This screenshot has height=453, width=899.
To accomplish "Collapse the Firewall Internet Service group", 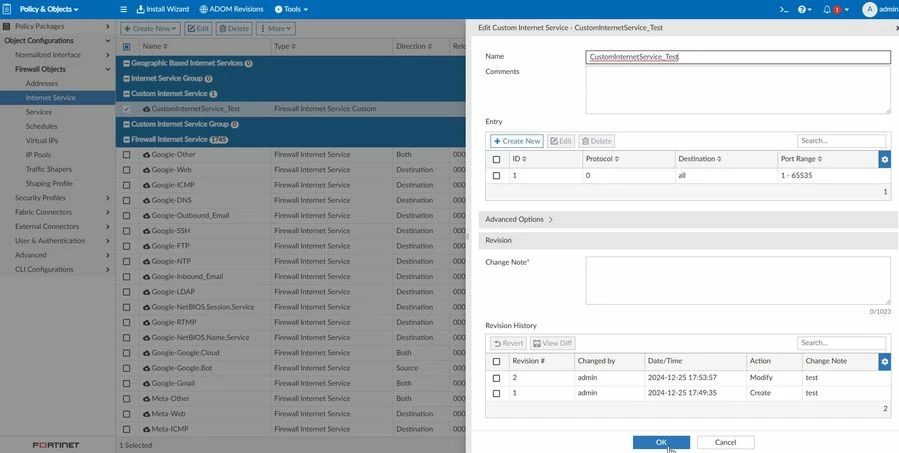I will 127,140.
